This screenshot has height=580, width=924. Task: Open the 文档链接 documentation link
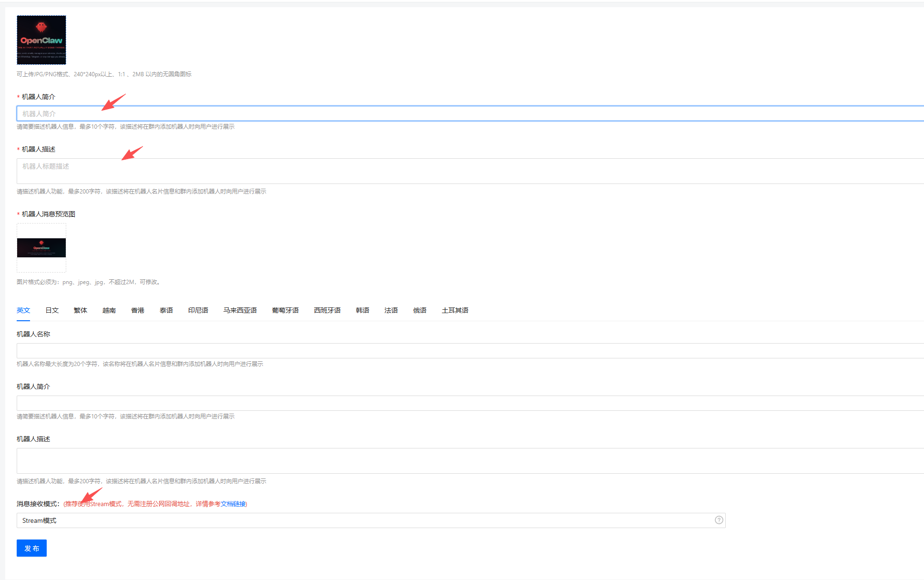click(x=233, y=504)
